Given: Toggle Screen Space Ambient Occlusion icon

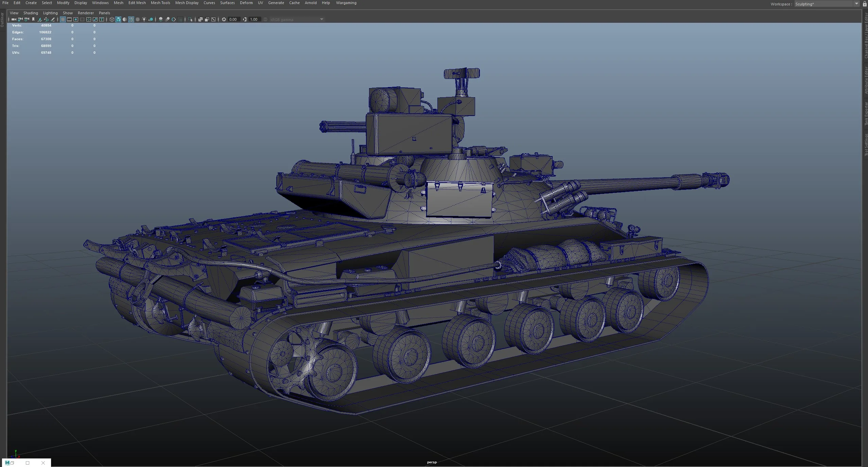Looking at the screenshot, I should click(x=161, y=19).
